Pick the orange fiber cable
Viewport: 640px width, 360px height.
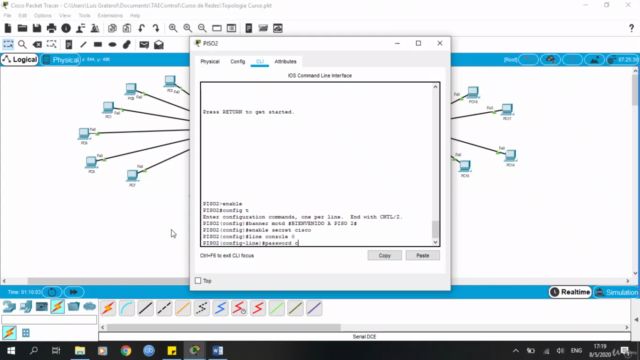tap(183, 308)
